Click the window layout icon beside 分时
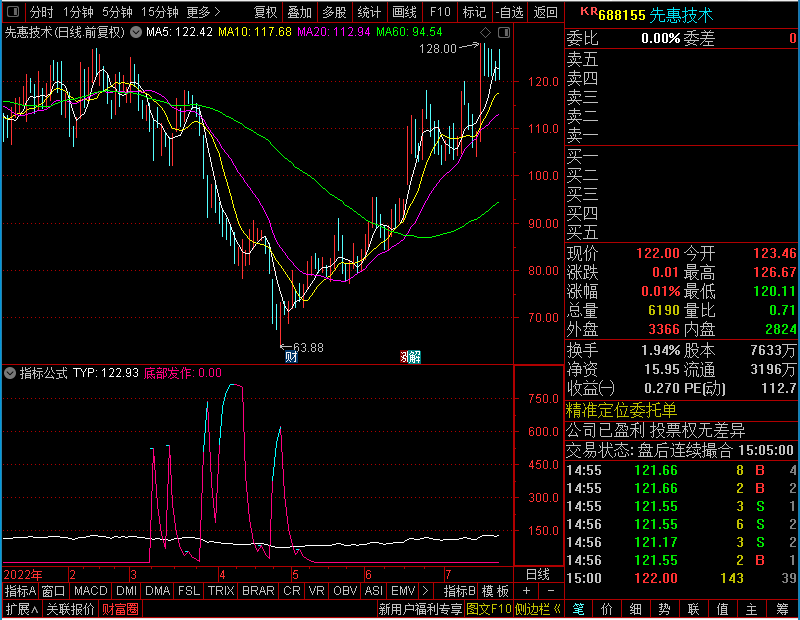The image size is (800, 620). (x=13, y=11)
